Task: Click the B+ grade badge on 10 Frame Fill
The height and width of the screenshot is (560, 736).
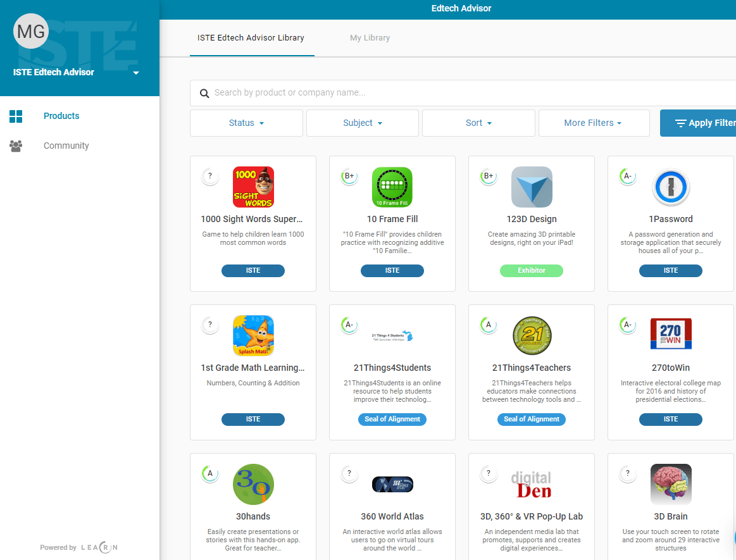Action: [349, 176]
